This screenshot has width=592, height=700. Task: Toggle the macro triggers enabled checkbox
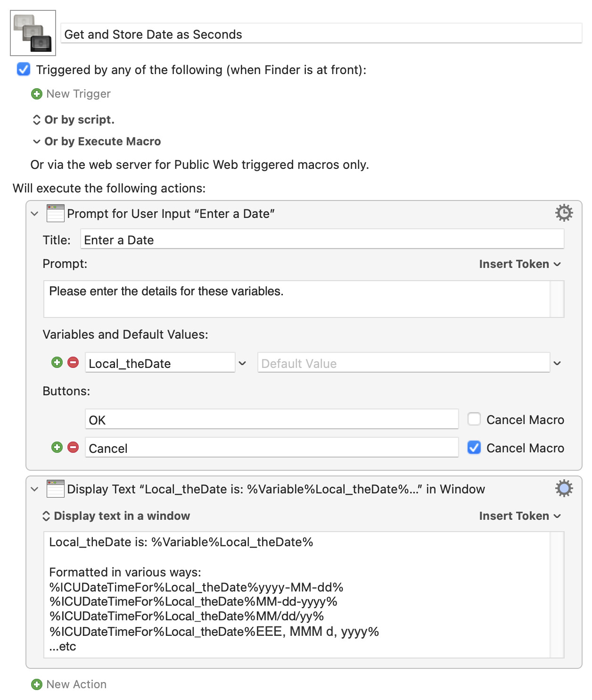click(24, 69)
